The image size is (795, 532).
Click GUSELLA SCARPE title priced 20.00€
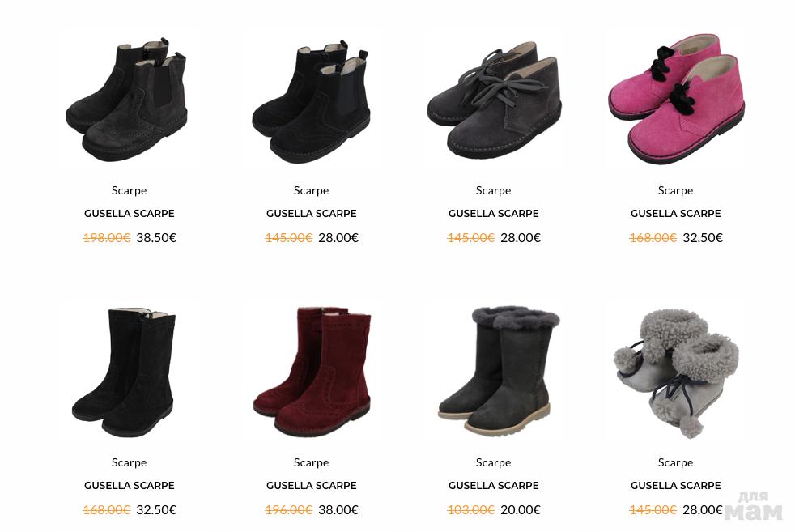click(x=493, y=485)
